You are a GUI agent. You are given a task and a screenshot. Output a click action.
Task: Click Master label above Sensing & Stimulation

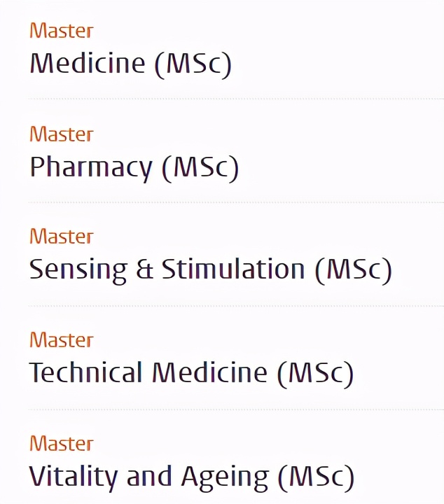click(x=61, y=237)
